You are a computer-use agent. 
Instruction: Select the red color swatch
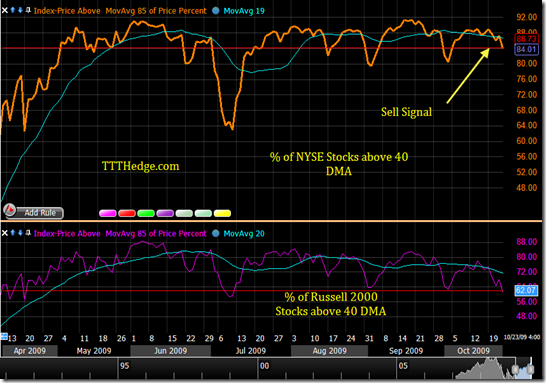[127, 213]
